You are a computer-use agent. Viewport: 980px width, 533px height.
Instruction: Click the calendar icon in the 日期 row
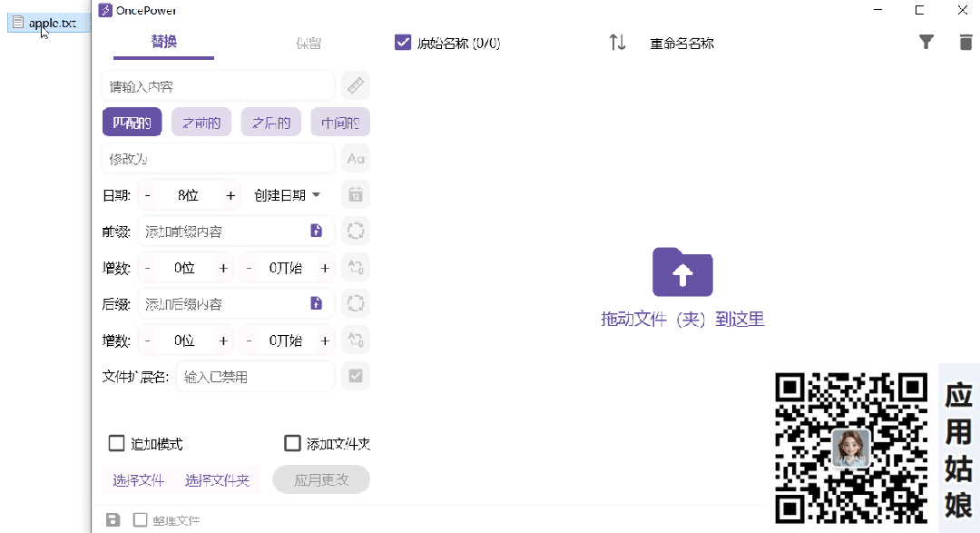[x=356, y=195]
